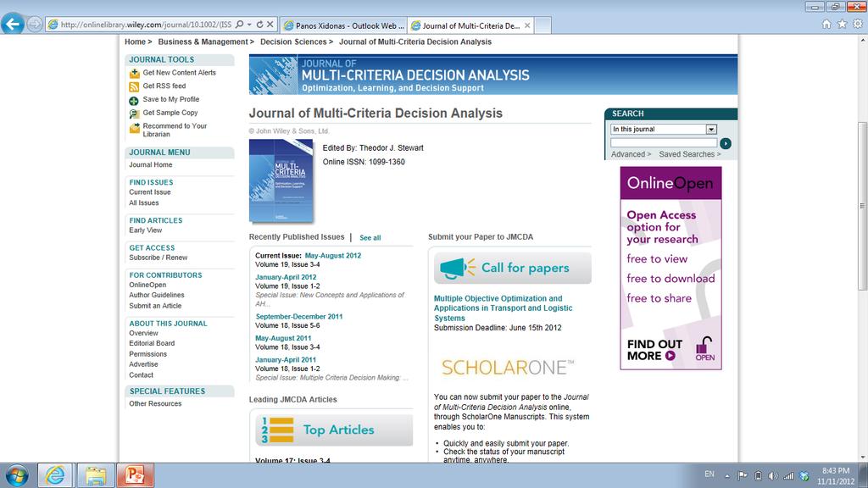Open PowerPoint from the taskbar
Image resolution: width=868 pixels, height=488 pixels.
point(135,475)
